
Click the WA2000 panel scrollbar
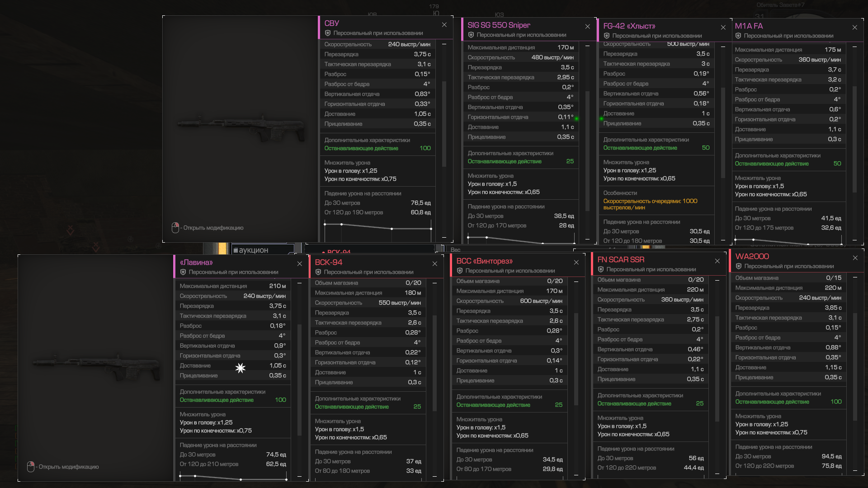(855, 367)
